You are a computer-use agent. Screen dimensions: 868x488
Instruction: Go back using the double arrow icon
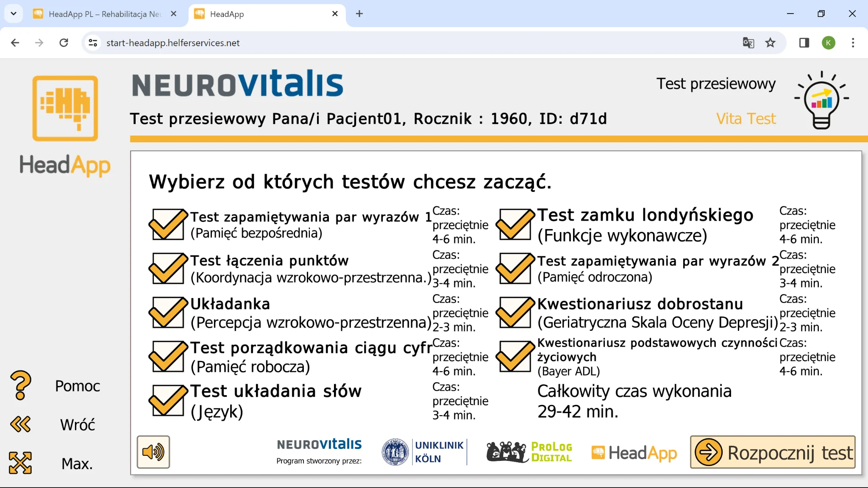click(x=20, y=424)
